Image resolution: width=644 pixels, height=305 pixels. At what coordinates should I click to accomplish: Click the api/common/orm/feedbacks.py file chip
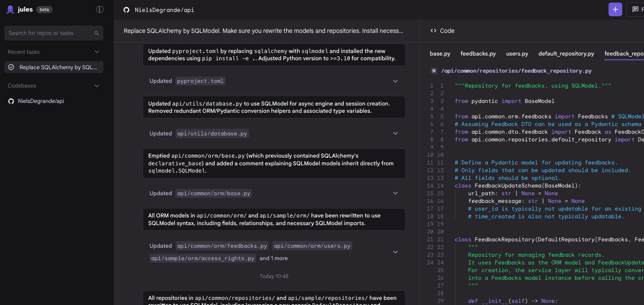(222, 246)
